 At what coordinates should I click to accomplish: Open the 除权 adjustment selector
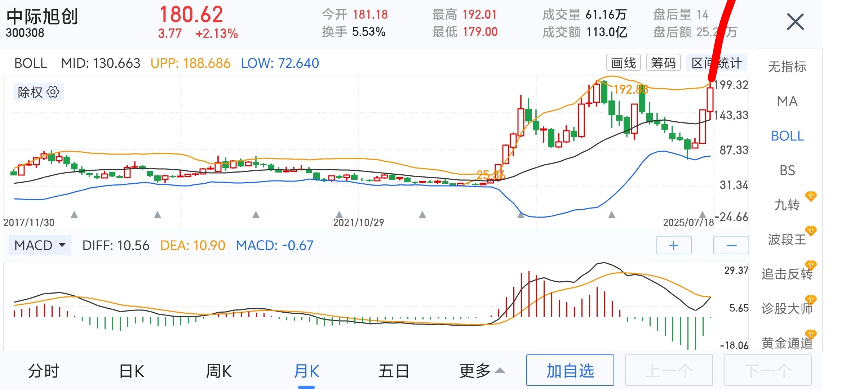38,92
